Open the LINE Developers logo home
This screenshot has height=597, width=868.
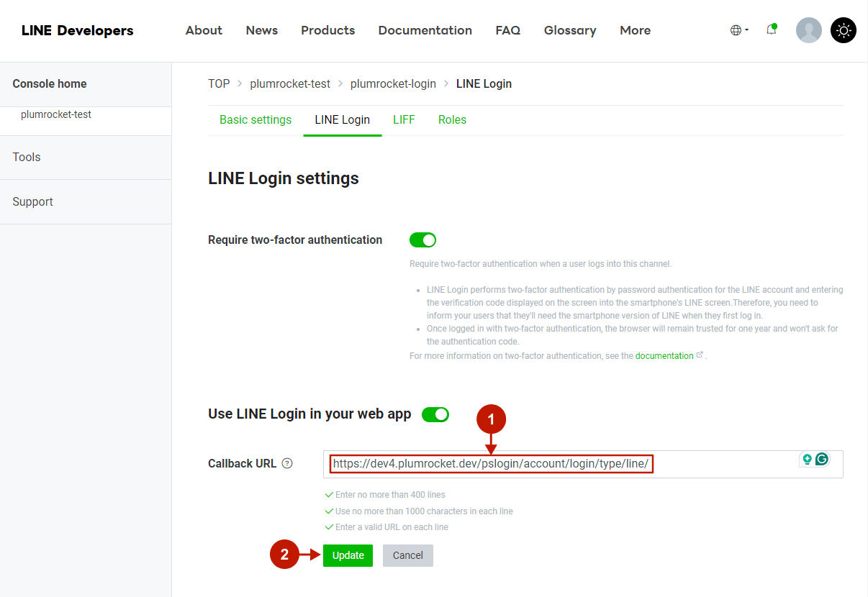[78, 30]
